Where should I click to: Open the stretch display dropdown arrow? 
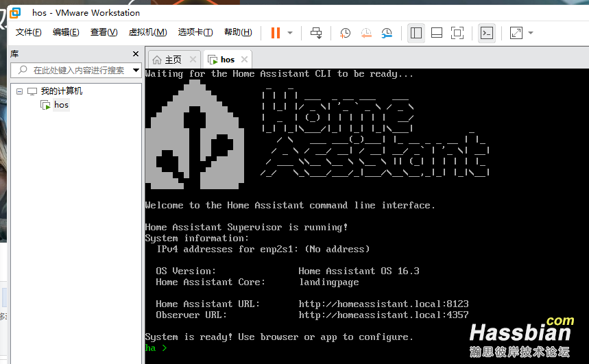click(531, 33)
